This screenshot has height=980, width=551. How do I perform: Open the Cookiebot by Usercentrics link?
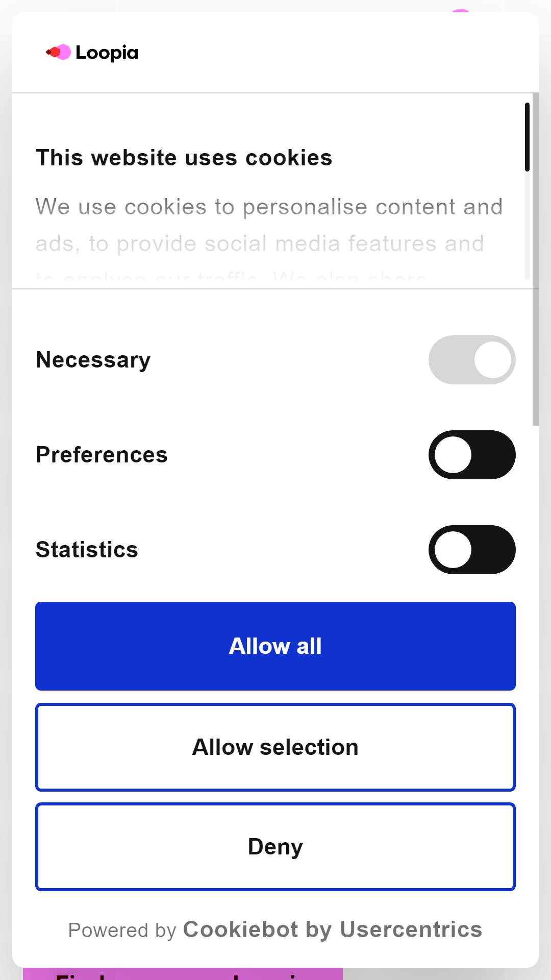pos(333,930)
